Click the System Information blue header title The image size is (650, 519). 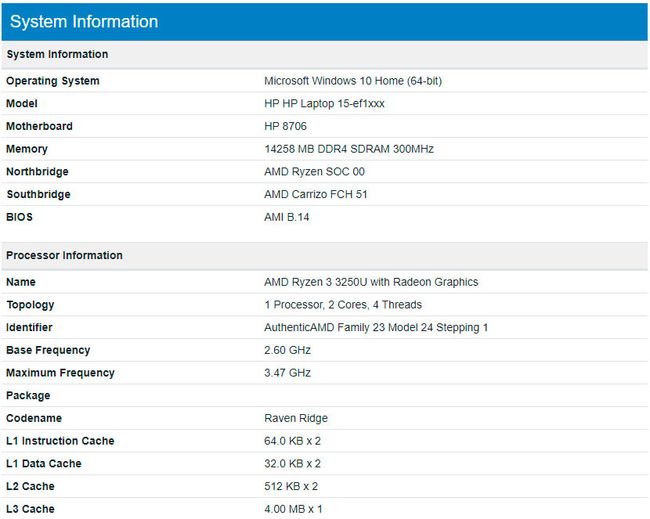pos(84,21)
